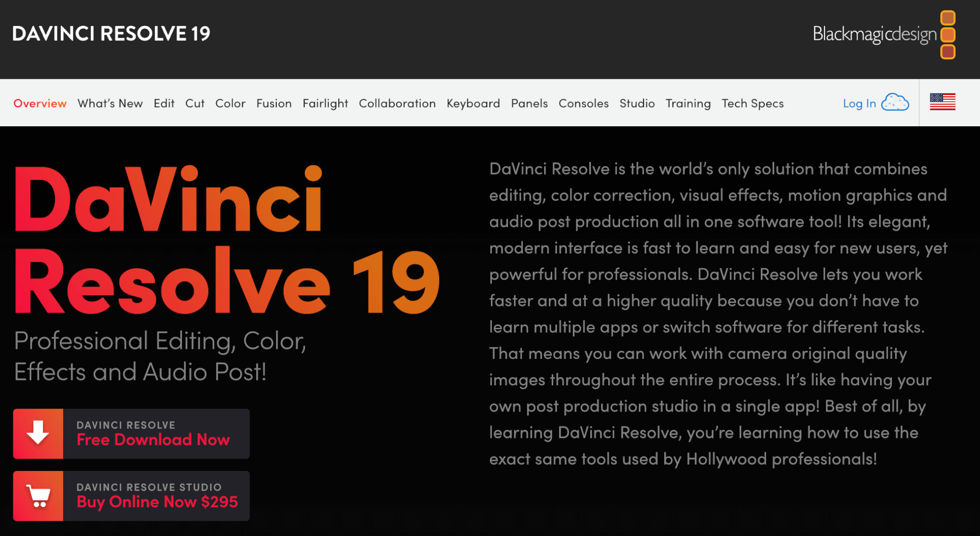Open the Collaboration section

(x=396, y=103)
